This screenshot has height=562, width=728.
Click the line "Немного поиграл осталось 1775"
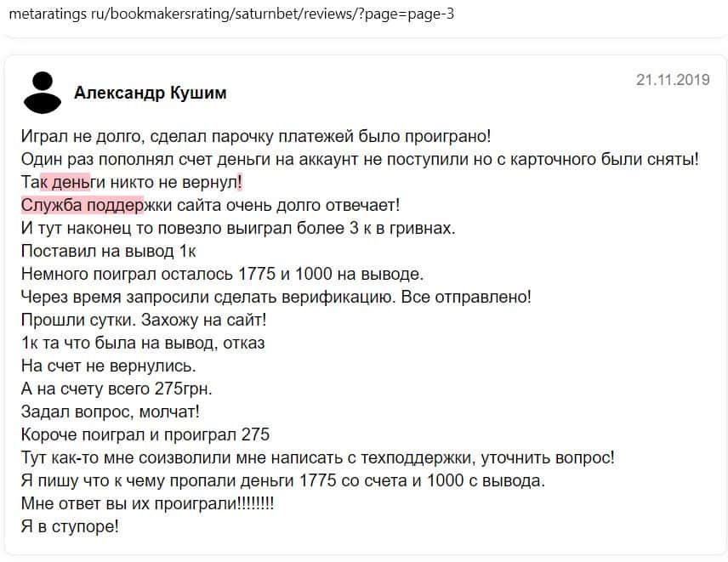pos(221,274)
